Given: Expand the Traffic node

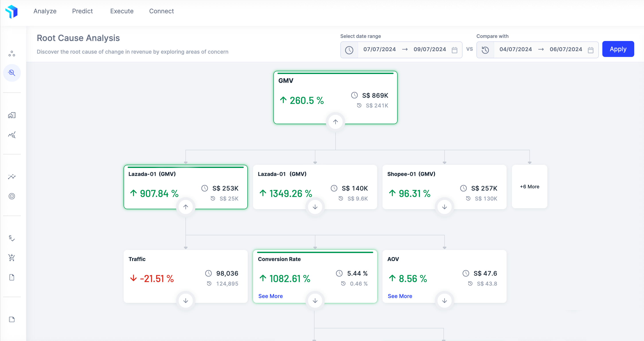Looking at the screenshot, I should [185, 300].
